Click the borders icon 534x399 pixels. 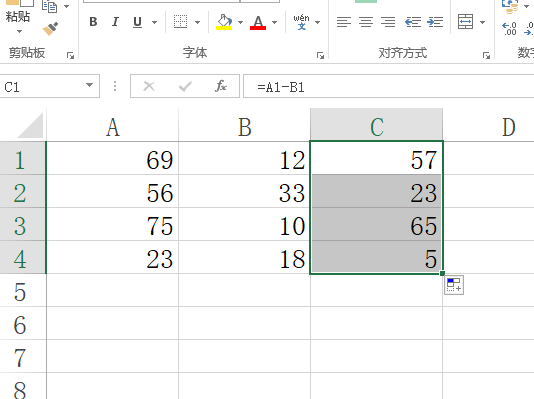click(x=180, y=22)
